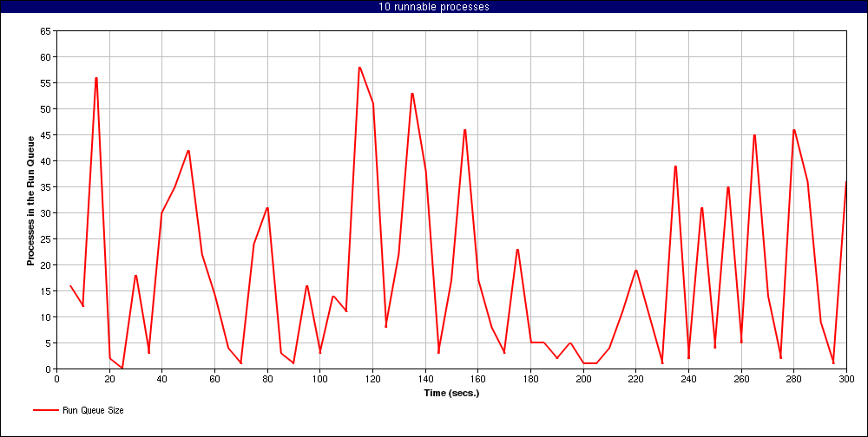Click the y-axis label 65
Viewport: 868px width, 437px height.
coord(45,31)
